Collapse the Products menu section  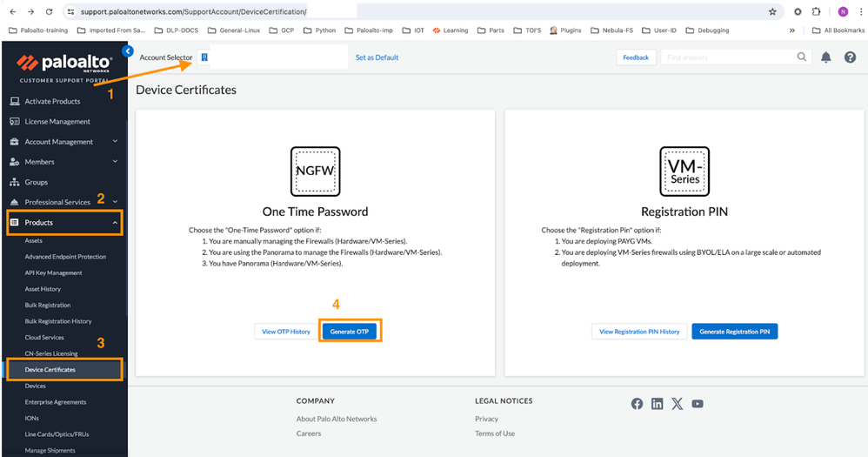click(116, 223)
